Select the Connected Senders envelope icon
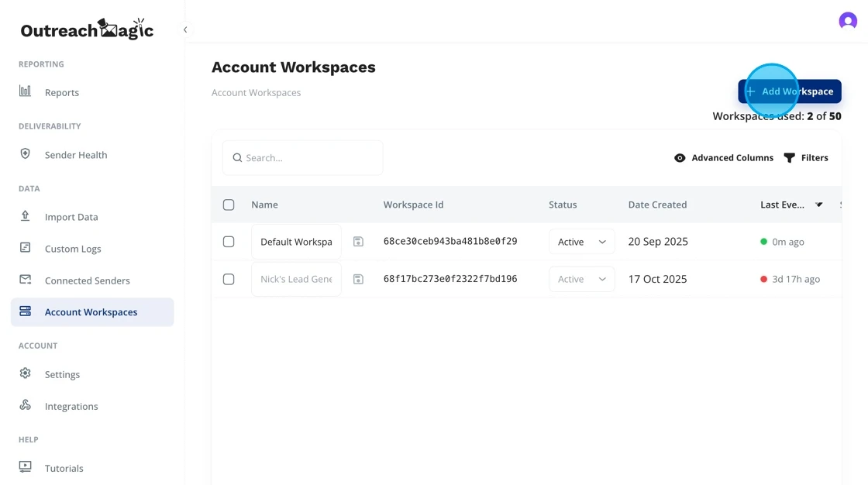The height and width of the screenshot is (485, 868). click(x=25, y=280)
